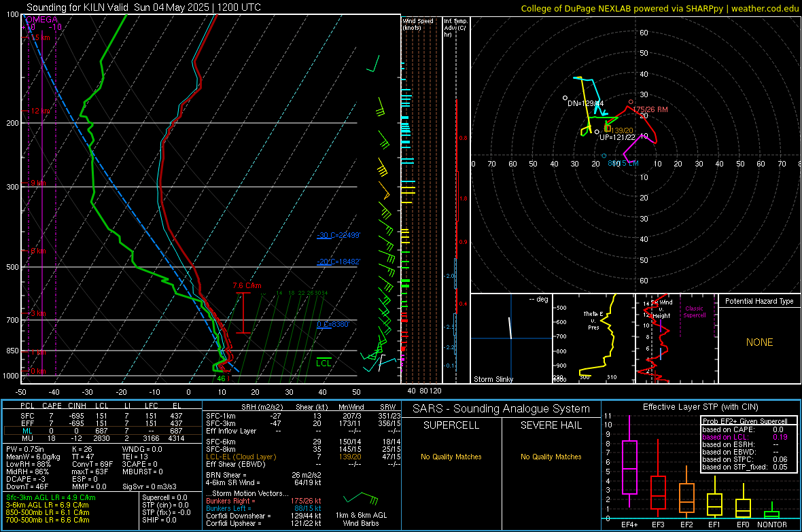Image resolution: width=802 pixels, height=532 pixels.
Task: Click the green LCL marker on the skew-T
Action: 324,363
